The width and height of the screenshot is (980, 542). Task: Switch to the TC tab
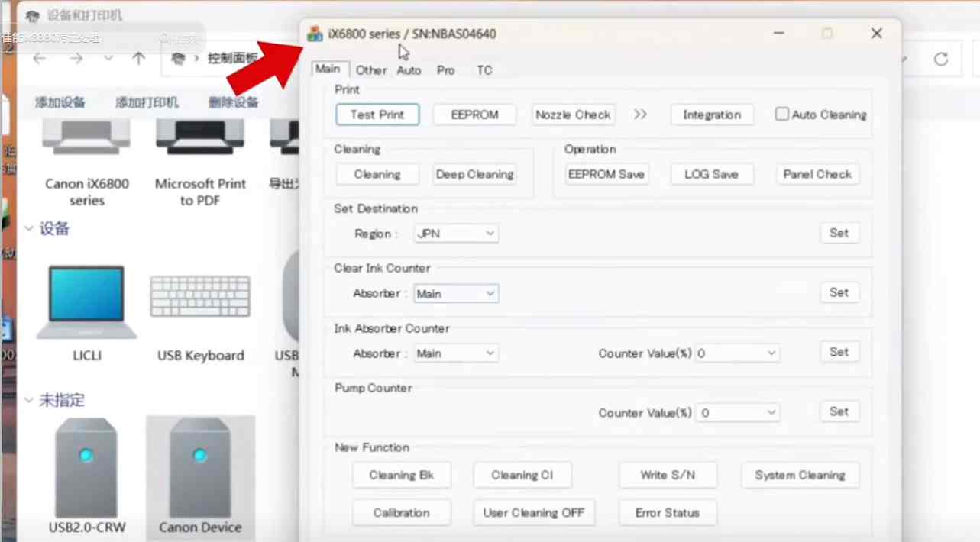pos(484,70)
